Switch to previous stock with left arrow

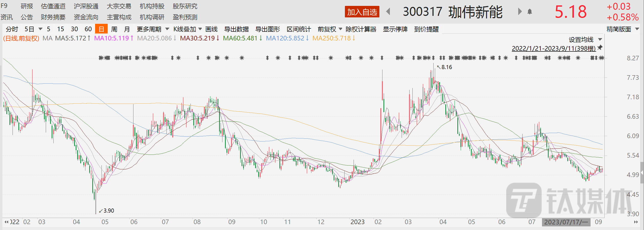[x=388, y=12]
